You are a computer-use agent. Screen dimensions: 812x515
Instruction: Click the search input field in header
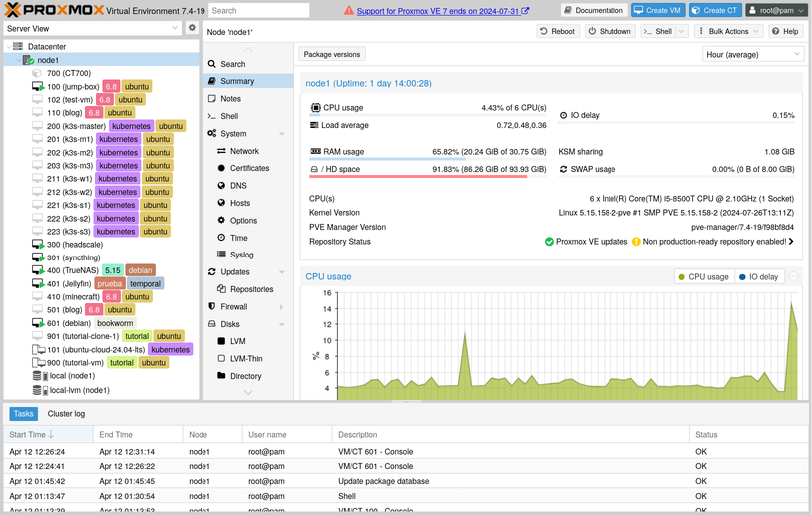(x=259, y=10)
